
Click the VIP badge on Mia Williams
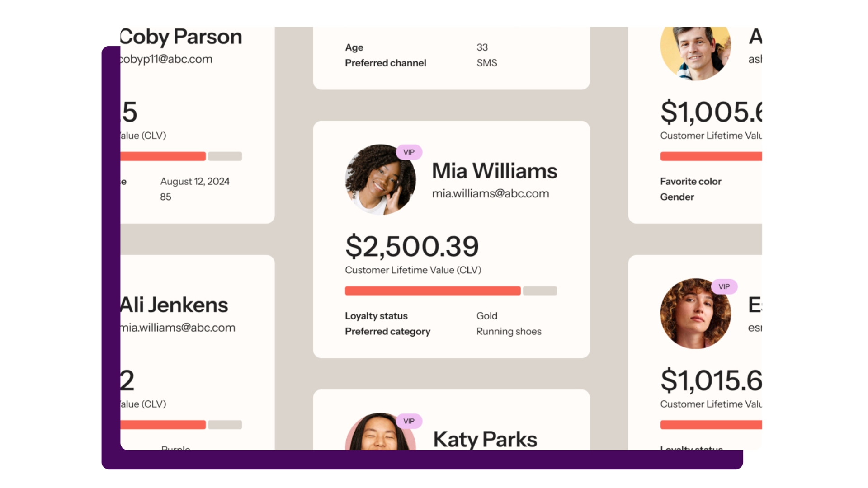(x=409, y=152)
